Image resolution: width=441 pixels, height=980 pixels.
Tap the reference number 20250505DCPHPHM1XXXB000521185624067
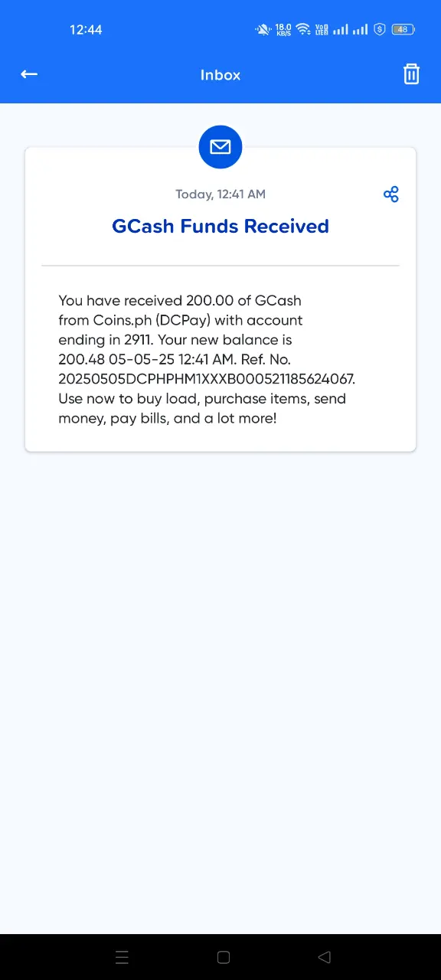click(207, 379)
